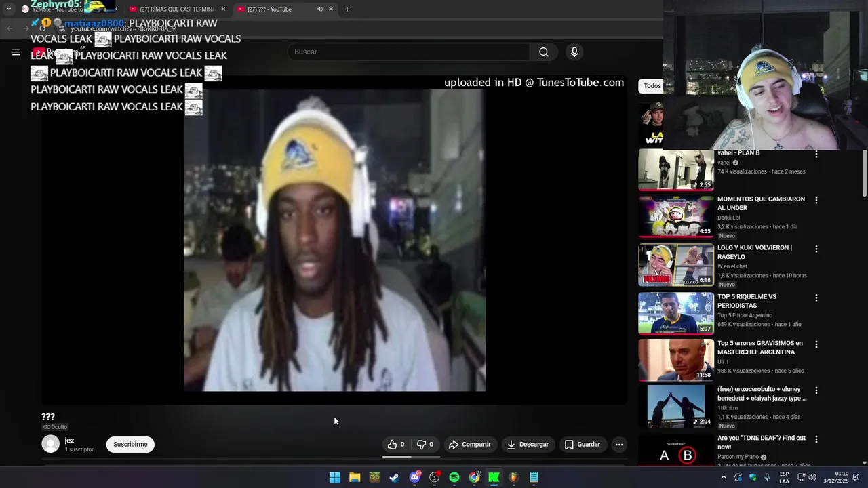Viewport: 868px width, 488px height.
Task: Close the (27) ??? - YouTube tab
Action: (x=331, y=9)
